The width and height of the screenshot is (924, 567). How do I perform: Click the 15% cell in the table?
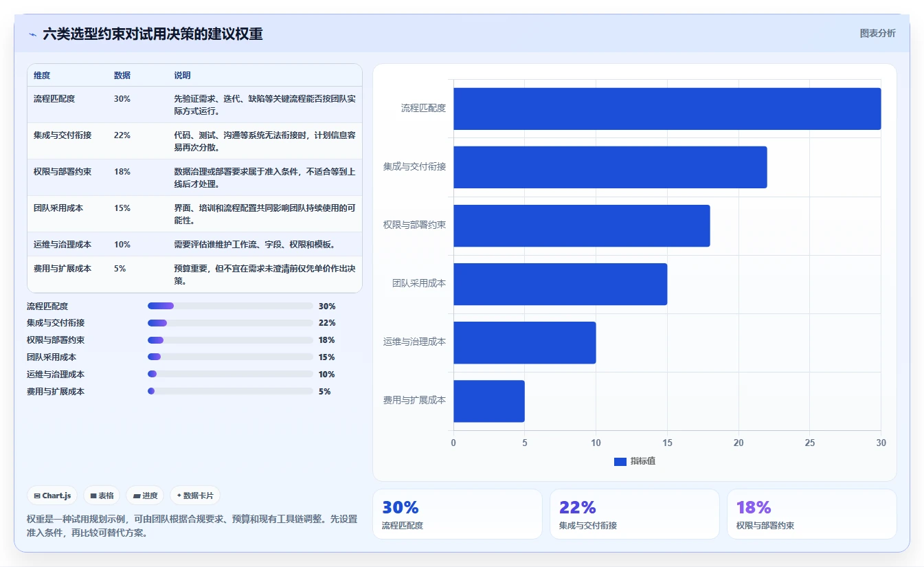[122, 208]
